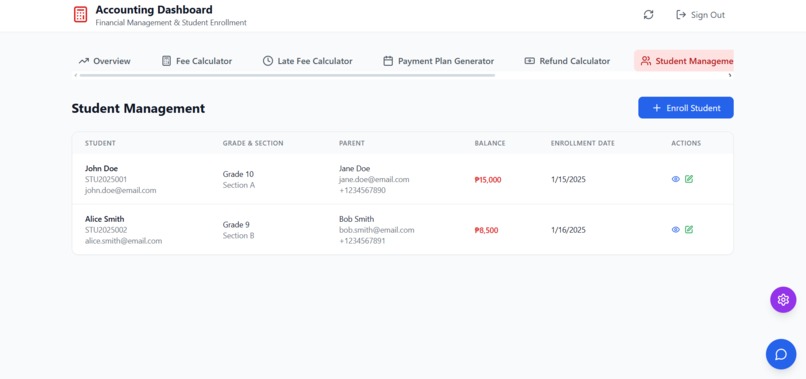
Task: Select the Student Management tab
Action: (x=684, y=61)
